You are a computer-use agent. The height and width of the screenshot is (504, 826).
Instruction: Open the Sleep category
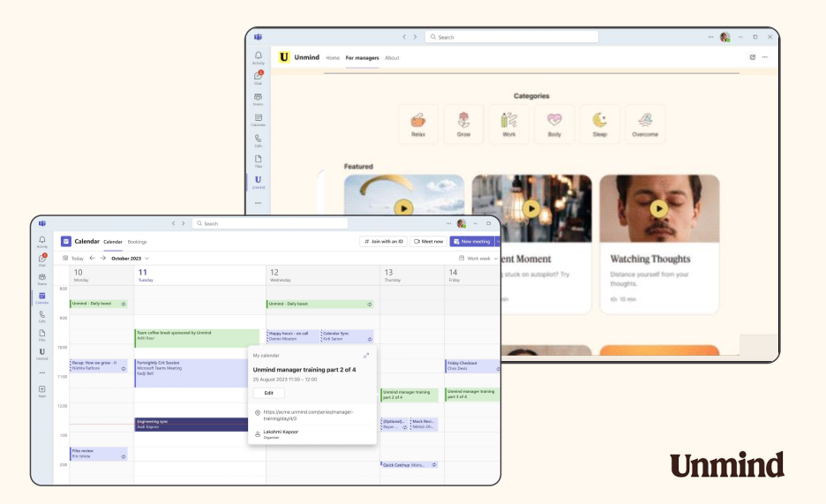(600, 124)
